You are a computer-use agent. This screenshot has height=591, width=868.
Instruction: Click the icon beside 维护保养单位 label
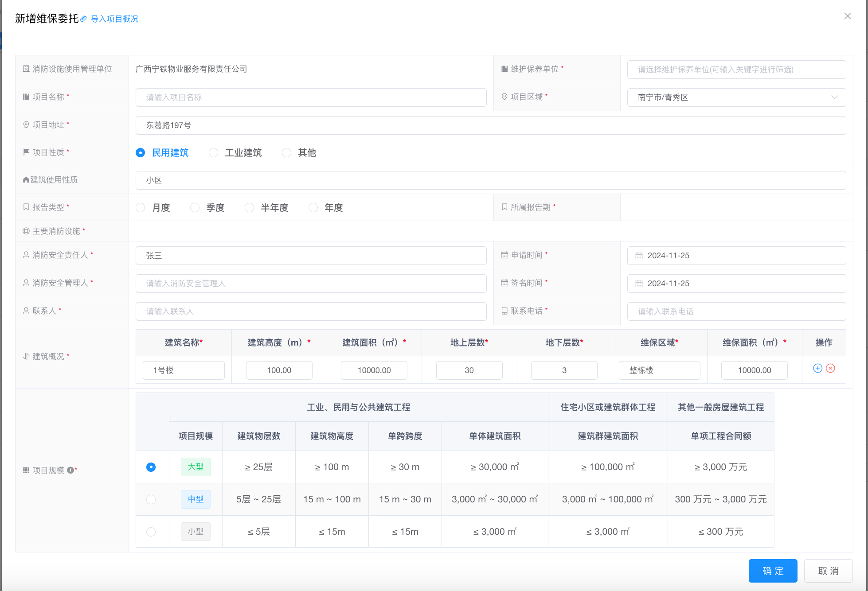coord(504,69)
